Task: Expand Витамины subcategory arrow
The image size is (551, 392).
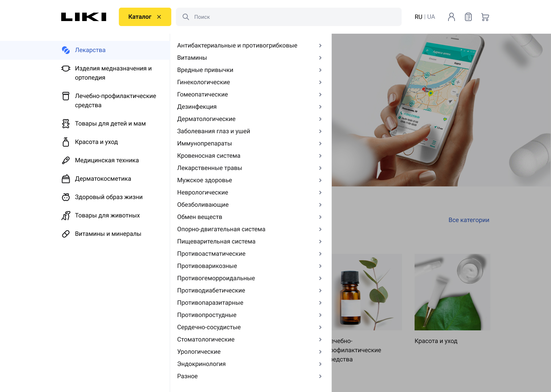Action: point(320,58)
